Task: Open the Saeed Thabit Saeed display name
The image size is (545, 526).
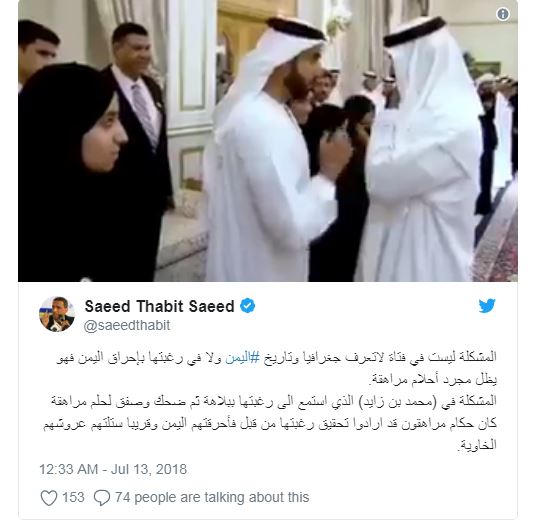Action: point(160,306)
